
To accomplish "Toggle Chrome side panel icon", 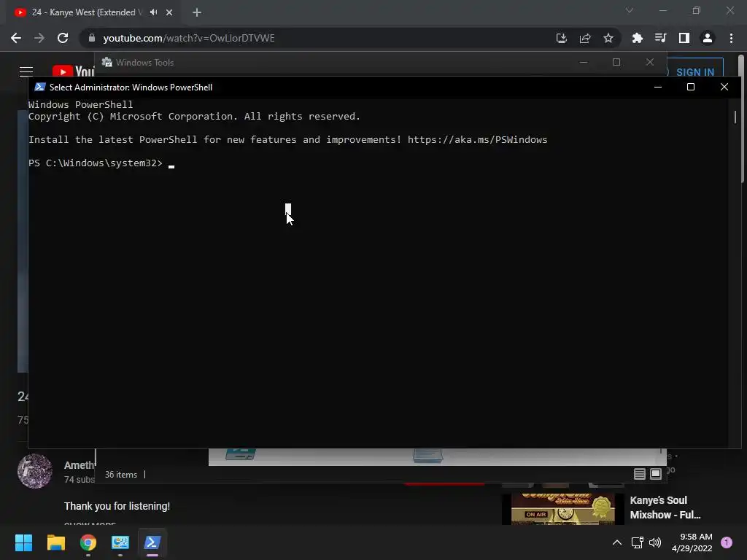I will (x=684, y=38).
